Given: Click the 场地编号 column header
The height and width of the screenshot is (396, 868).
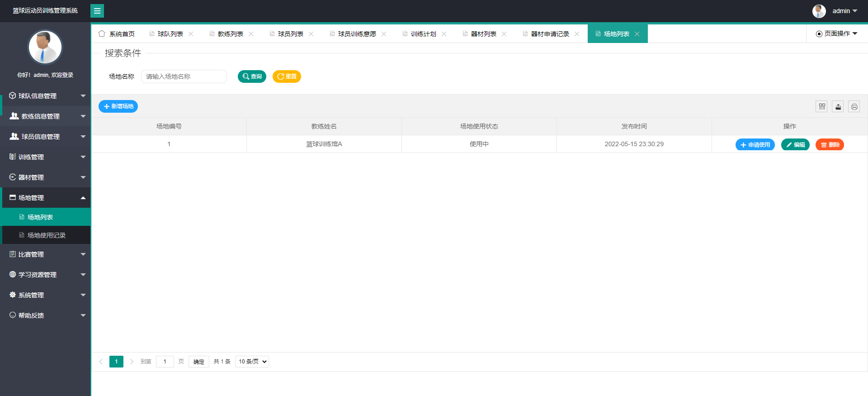Looking at the screenshot, I should click(x=169, y=126).
